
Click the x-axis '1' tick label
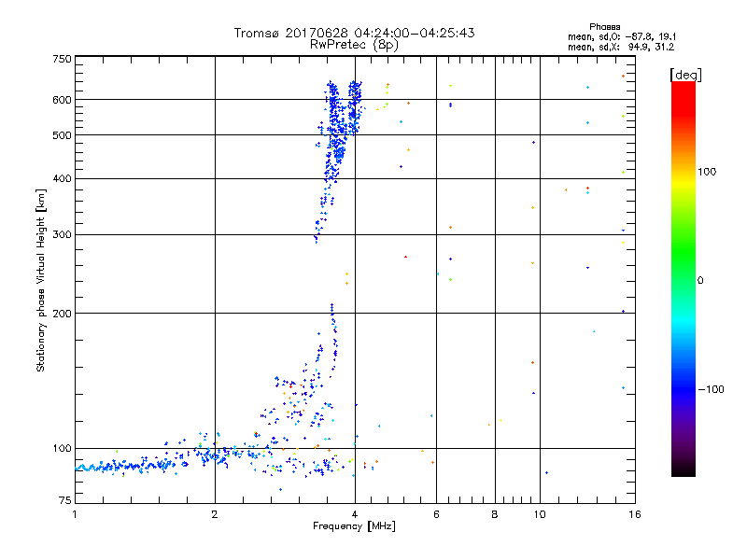pyautogui.click(x=75, y=514)
